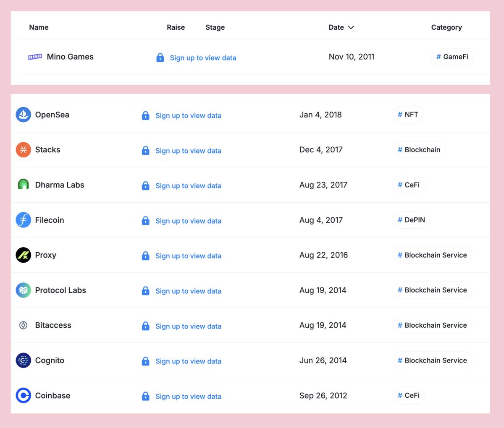The height and width of the screenshot is (428, 504).
Task: Sort by the Category column header
Action: pos(446,27)
